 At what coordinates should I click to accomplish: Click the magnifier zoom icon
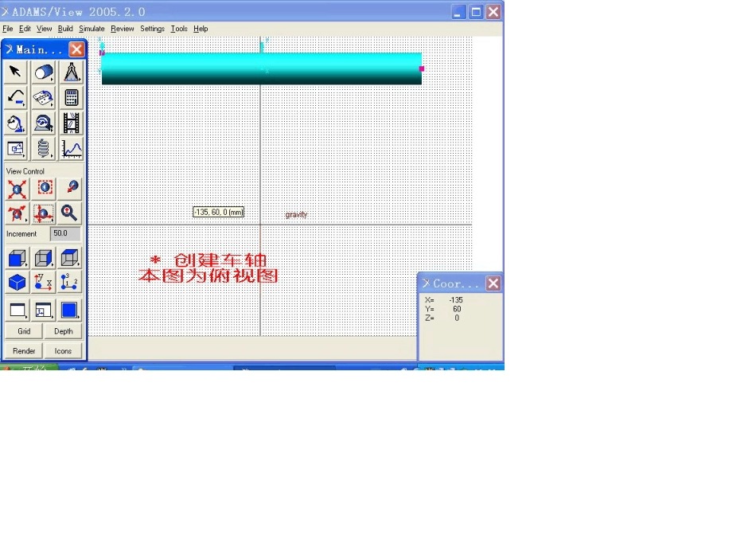(69, 213)
